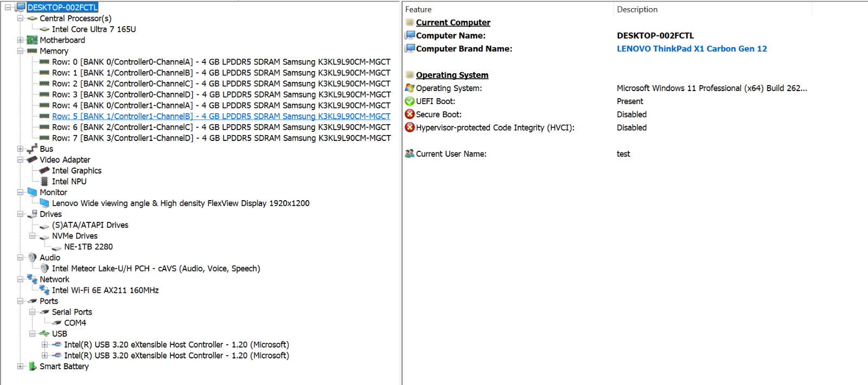Viewport: 868px width, 385px height.
Task: Click the red HVCI disabled status icon
Action: tap(410, 127)
